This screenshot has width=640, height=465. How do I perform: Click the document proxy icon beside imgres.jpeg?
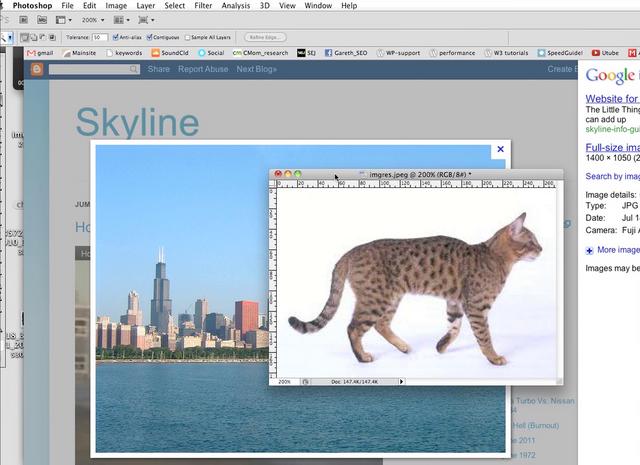(362, 174)
